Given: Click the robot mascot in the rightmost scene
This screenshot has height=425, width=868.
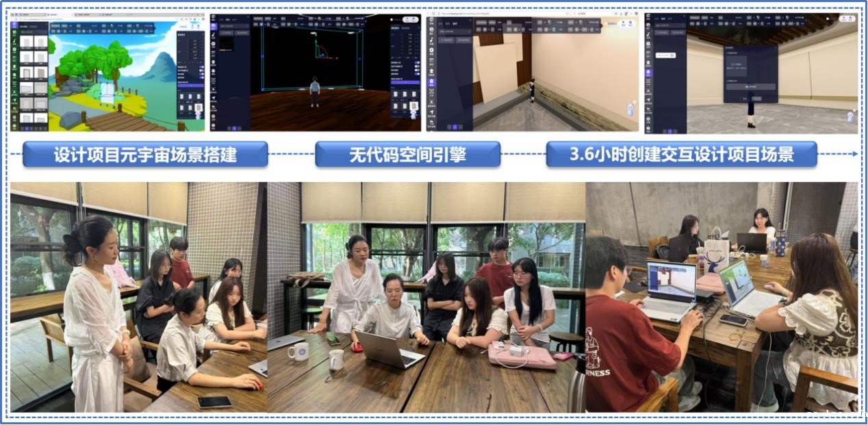Looking at the screenshot, I should (850, 115).
